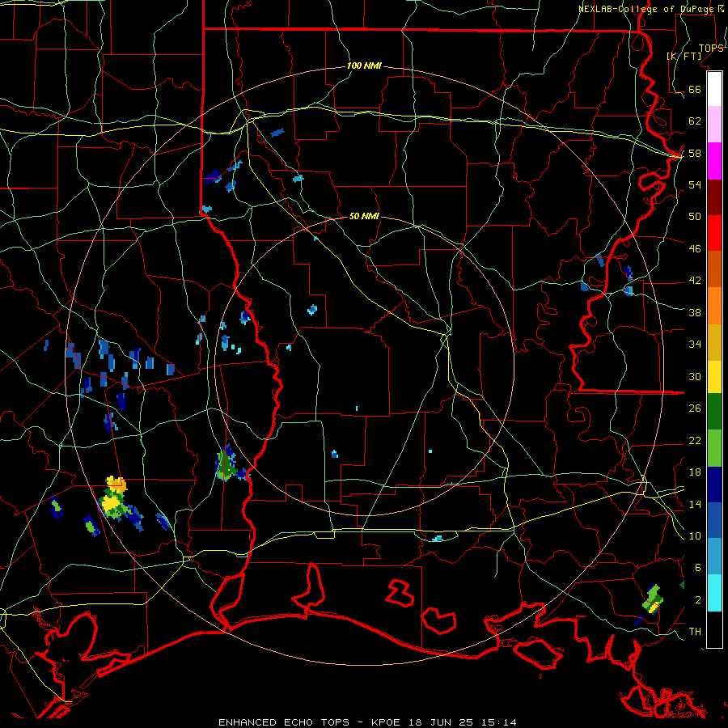Click the legend value 58

pyautogui.click(x=695, y=153)
